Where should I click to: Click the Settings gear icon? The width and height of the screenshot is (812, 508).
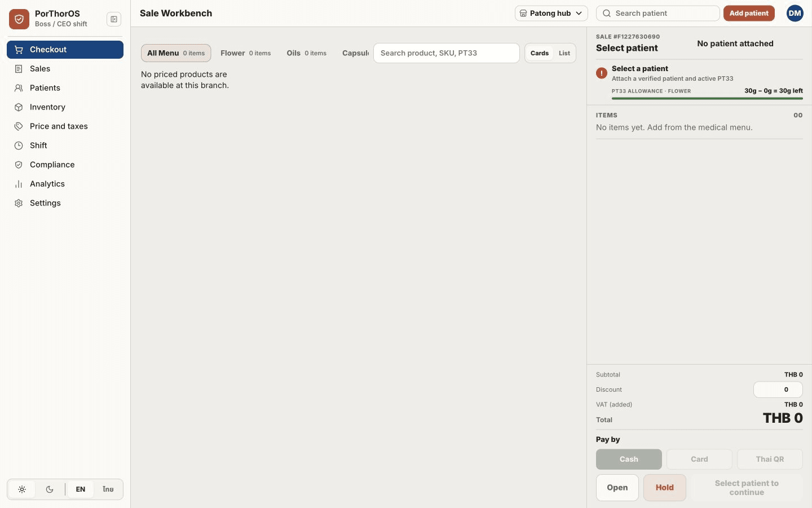click(x=19, y=203)
